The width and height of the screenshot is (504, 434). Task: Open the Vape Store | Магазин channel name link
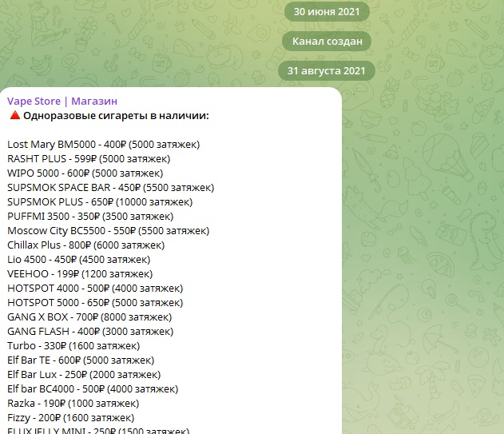62,101
